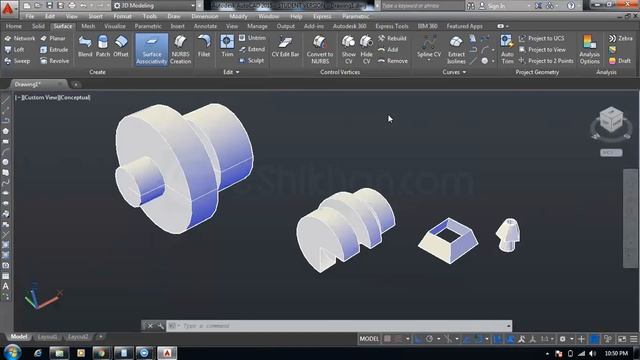This screenshot has height=360, width=640.
Task: Open Internet Explorer from taskbar
Action: [38, 353]
